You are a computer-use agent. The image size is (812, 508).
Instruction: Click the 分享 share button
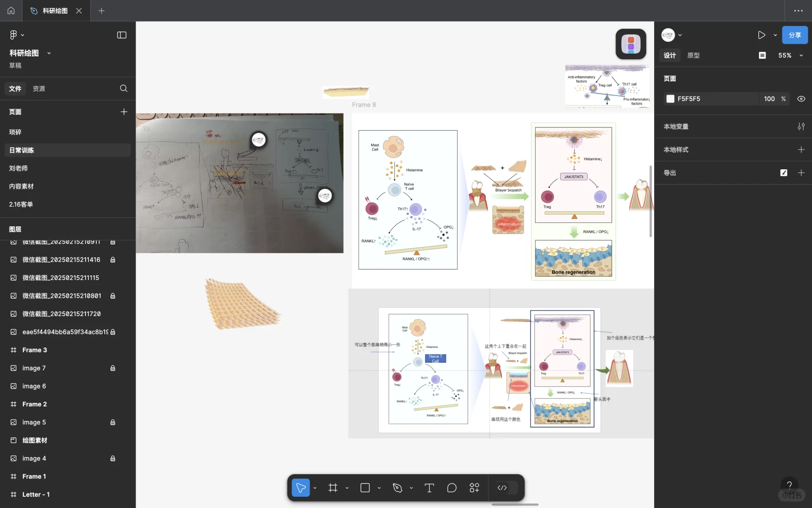click(795, 35)
